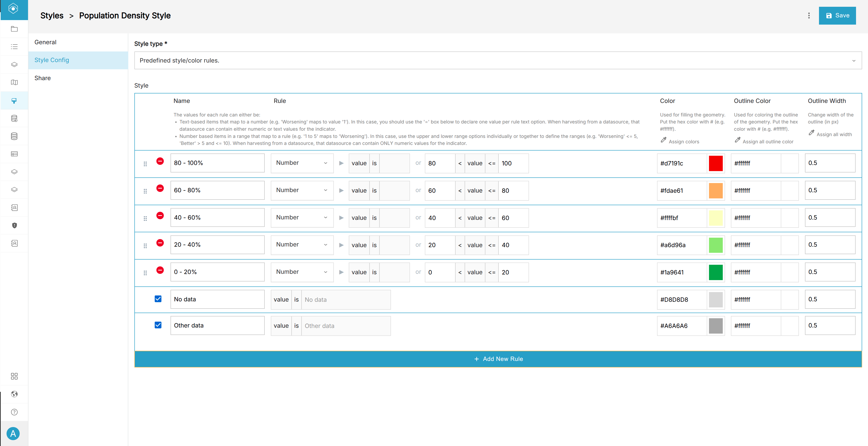The width and height of the screenshot is (868, 446).
Task: Grab the drag handle of 80 - 100% rule
Action: tap(145, 164)
